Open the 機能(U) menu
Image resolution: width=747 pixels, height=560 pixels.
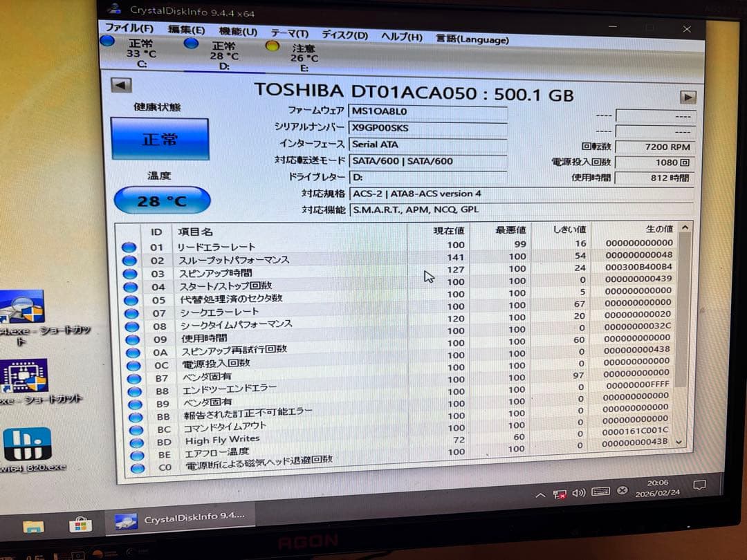(238, 32)
